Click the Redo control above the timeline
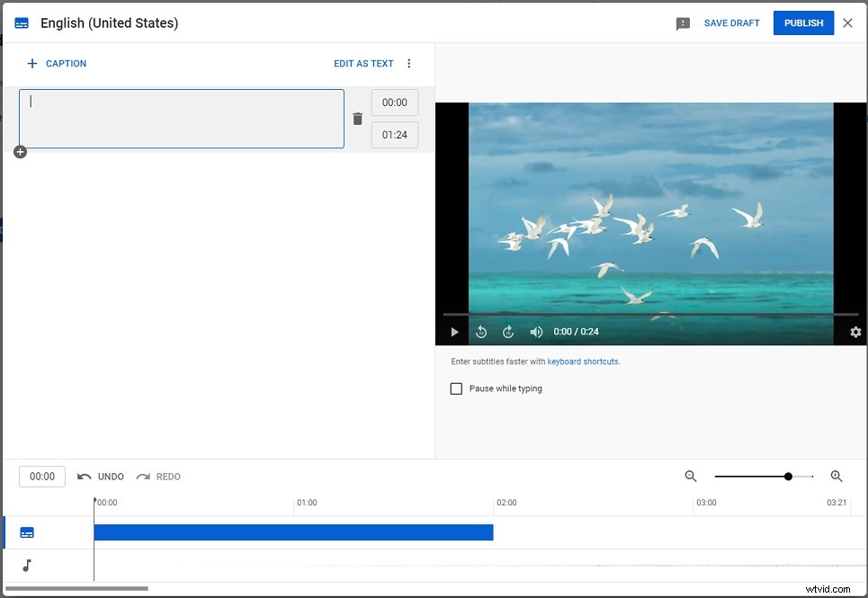Viewport: 868px width, 598px height. [158, 476]
